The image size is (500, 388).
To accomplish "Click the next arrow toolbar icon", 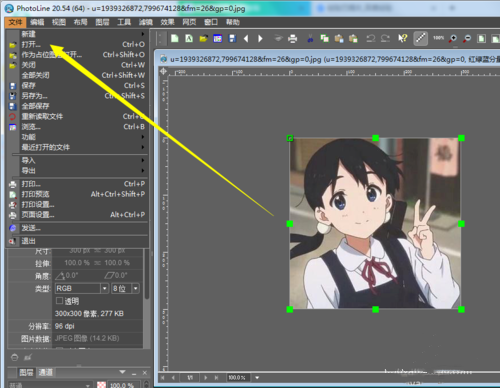I will coord(260,39).
